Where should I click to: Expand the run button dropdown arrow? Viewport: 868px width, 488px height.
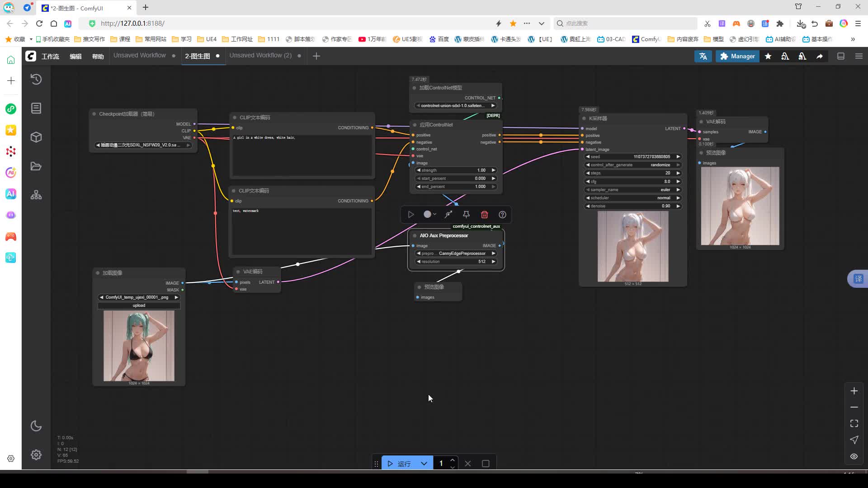pos(424,464)
